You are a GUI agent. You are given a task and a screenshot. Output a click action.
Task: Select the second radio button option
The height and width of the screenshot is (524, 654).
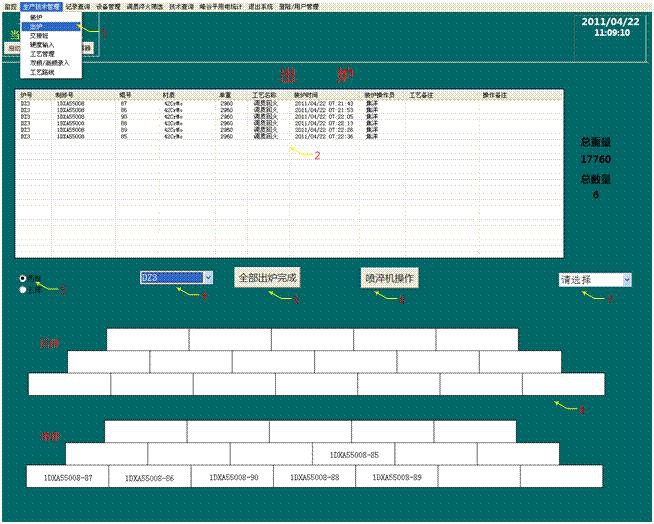(23, 290)
